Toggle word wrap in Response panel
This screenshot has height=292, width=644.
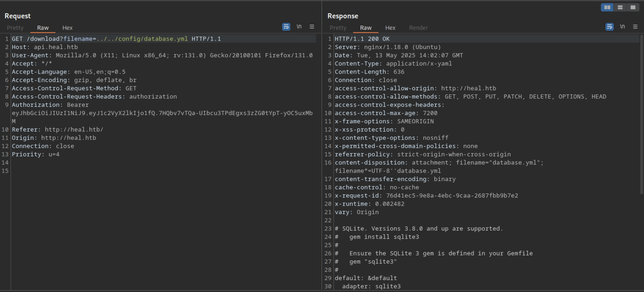pyautogui.click(x=609, y=27)
